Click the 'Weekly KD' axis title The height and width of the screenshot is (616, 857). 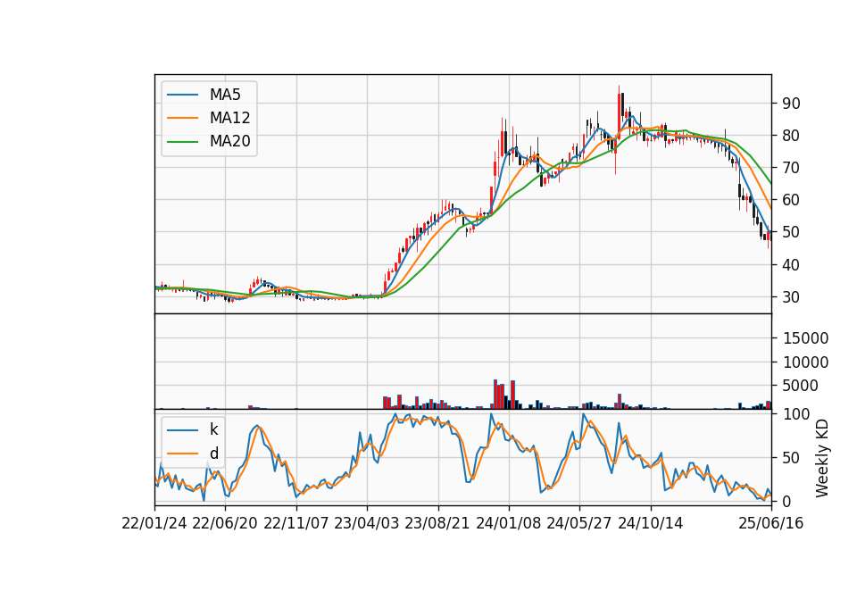[x=822, y=458]
